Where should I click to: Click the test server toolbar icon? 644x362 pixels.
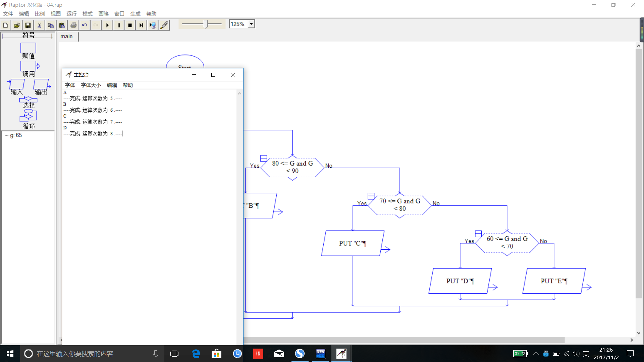(153, 25)
